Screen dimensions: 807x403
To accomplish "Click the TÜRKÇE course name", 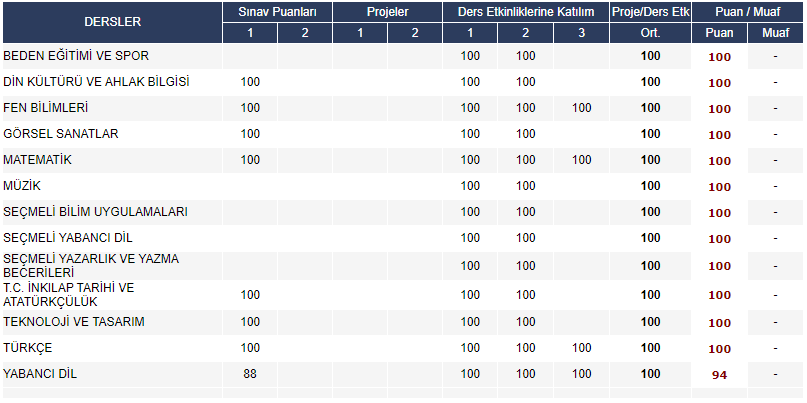I will click(28, 348).
